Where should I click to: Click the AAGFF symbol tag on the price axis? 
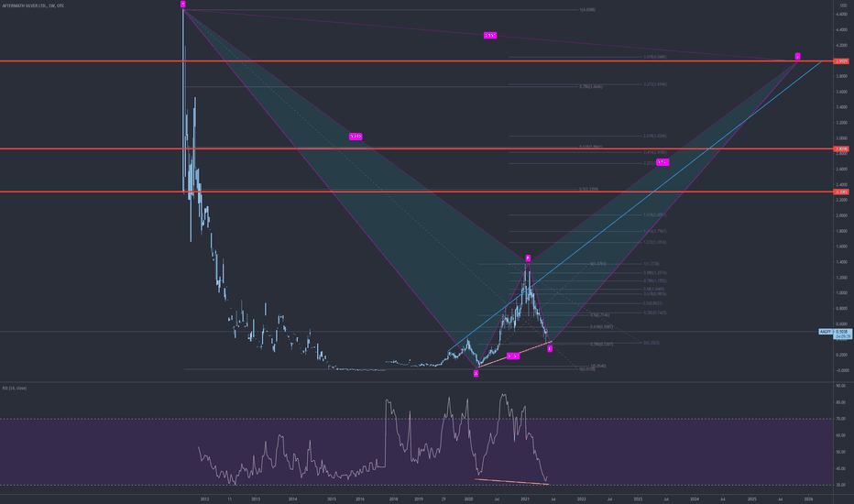826,332
